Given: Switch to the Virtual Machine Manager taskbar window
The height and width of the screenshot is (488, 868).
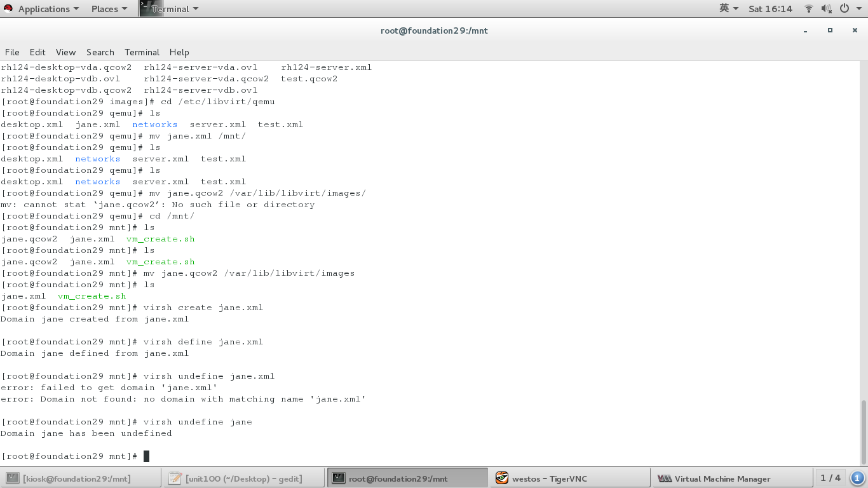Looking at the screenshot, I should [x=733, y=478].
